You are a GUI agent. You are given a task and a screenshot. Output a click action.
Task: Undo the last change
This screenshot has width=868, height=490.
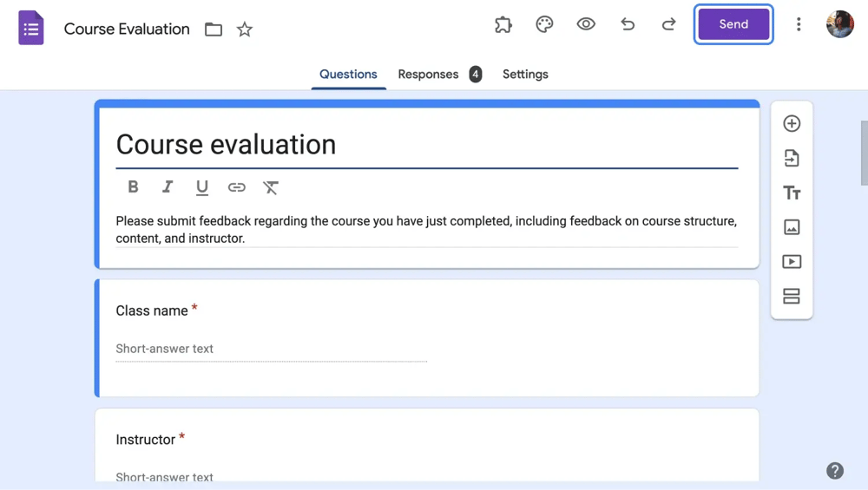[628, 24]
